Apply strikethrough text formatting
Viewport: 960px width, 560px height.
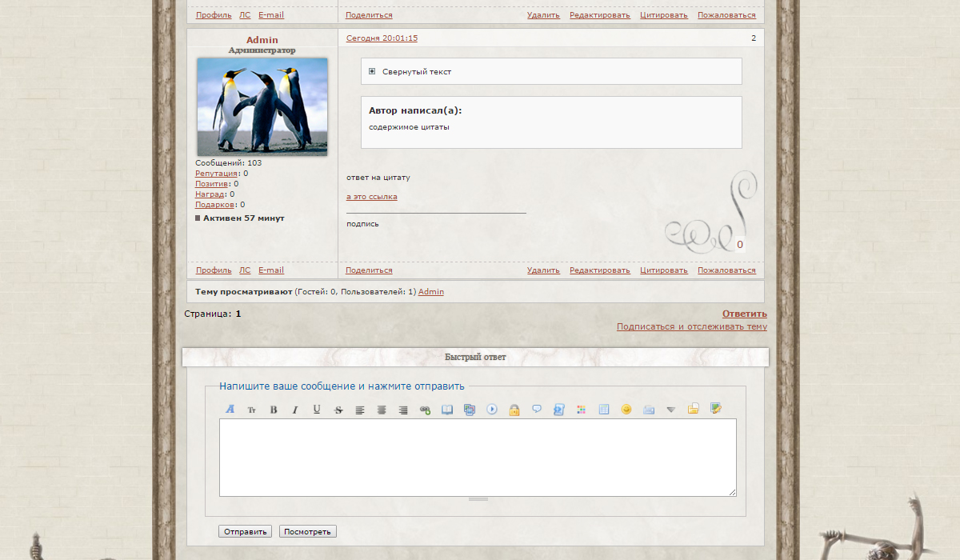[x=338, y=410]
